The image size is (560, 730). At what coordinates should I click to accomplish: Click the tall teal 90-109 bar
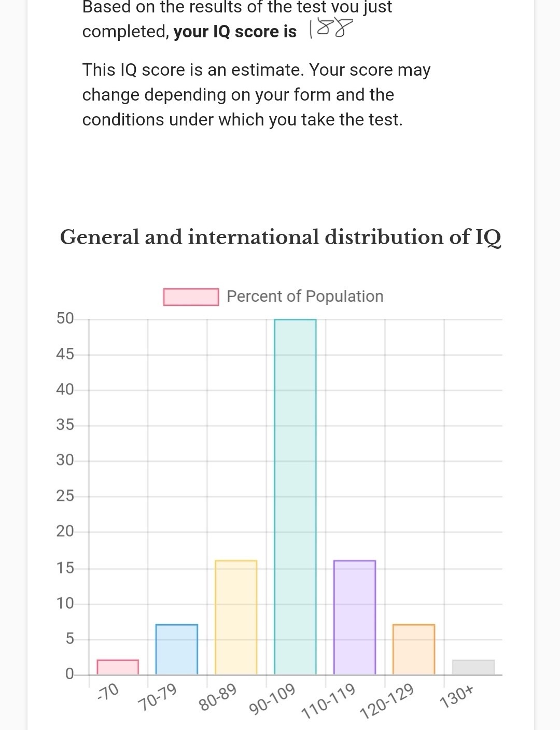point(295,497)
